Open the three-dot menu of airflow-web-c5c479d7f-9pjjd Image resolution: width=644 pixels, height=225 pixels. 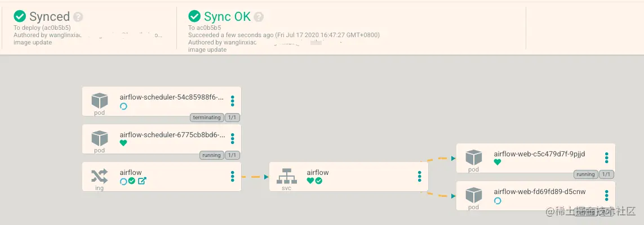click(607, 158)
